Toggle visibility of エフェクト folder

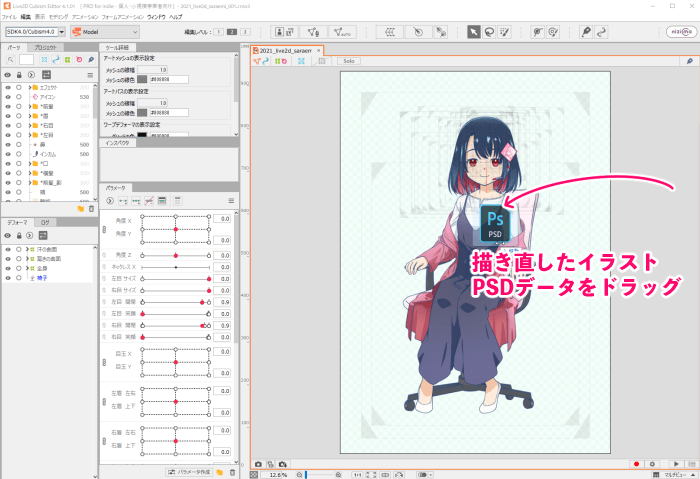pyautogui.click(x=8, y=87)
